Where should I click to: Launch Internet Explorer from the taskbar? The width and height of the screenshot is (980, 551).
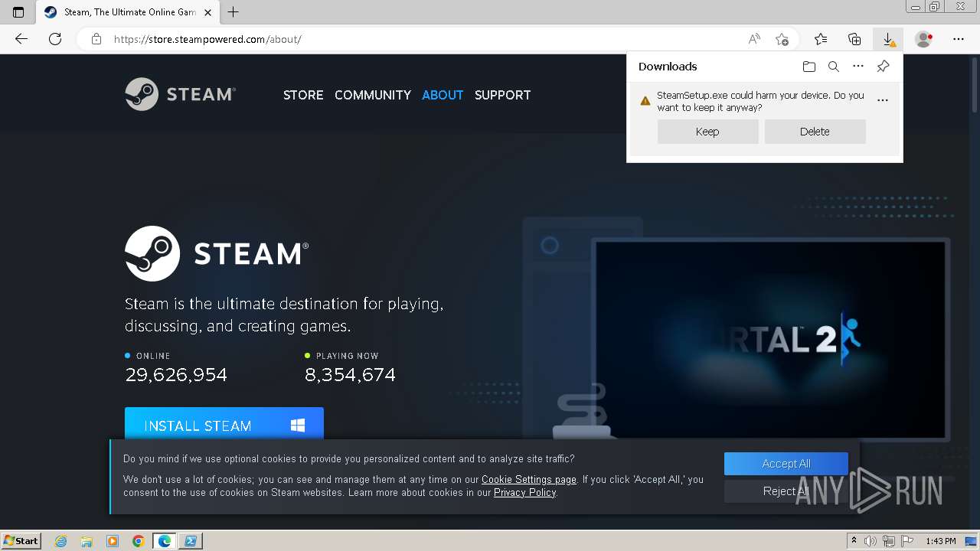(x=60, y=541)
